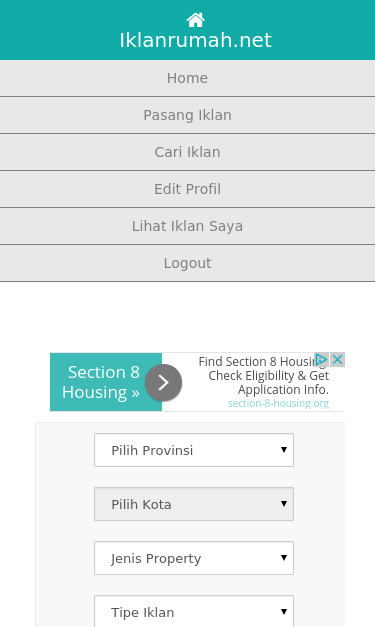This screenshot has height=627, width=375.
Task: Go to the Home menu item
Action: point(188,78)
